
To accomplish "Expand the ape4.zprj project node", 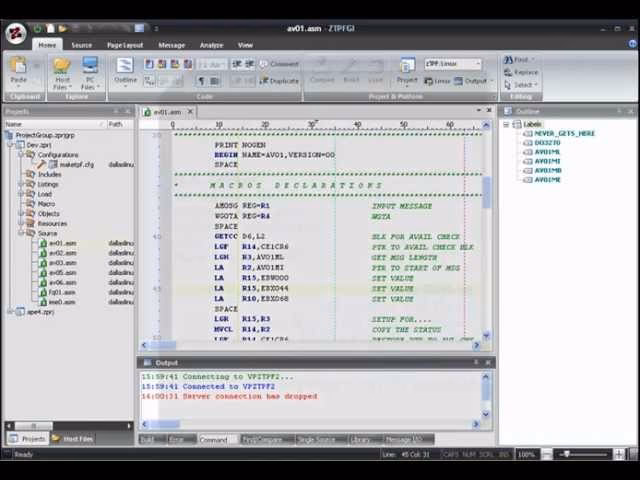I will pos(10,312).
